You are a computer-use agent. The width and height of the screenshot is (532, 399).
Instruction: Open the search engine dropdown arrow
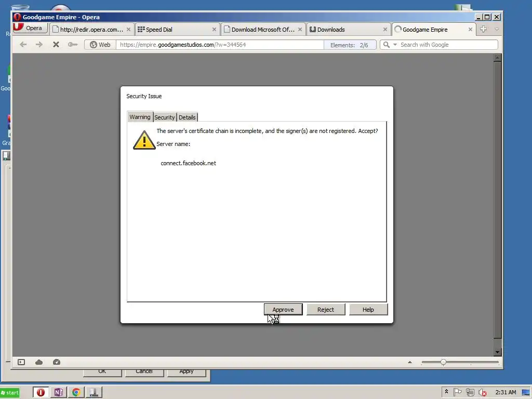point(395,45)
